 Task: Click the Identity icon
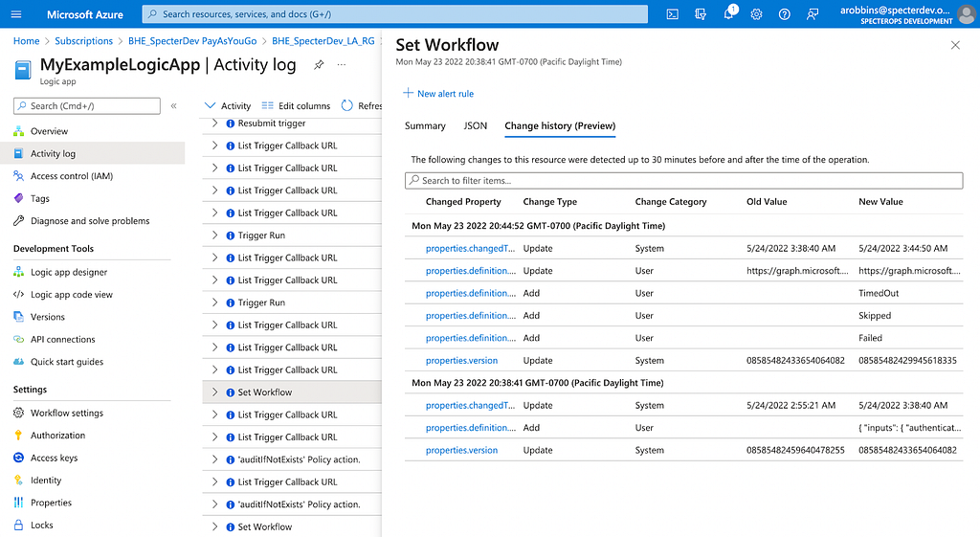[x=19, y=481]
